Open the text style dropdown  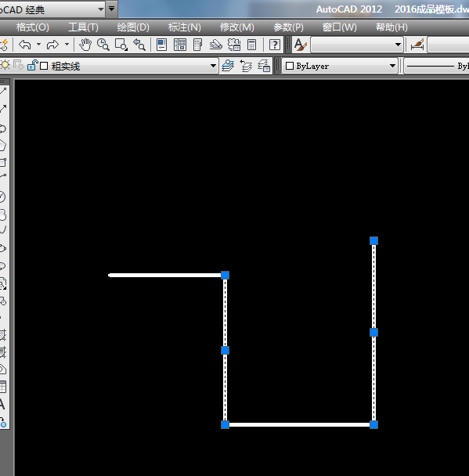(398, 45)
